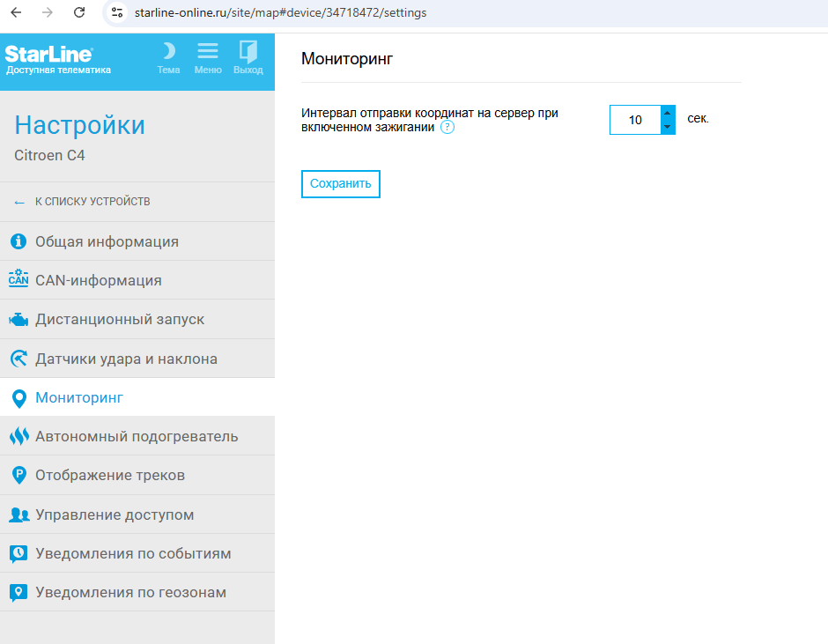This screenshot has height=644, width=828.
Task: Open CAN-информация settings section
Action: [137, 280]
